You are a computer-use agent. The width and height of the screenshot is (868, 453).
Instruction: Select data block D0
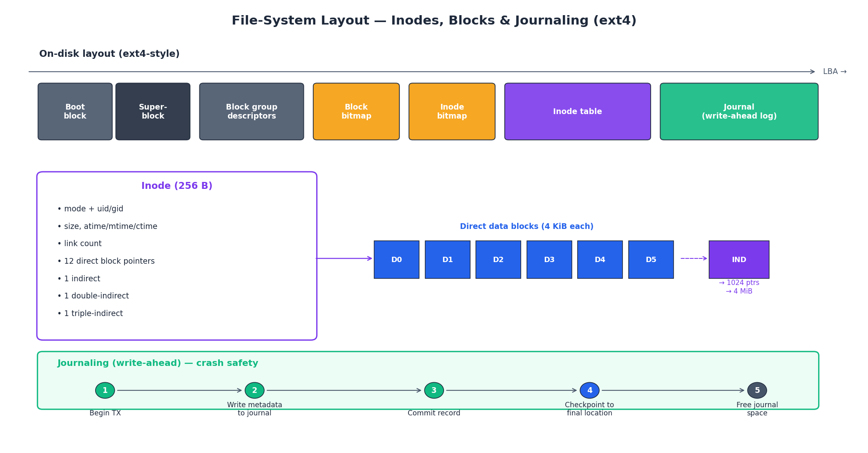click(x=396, y=259)
